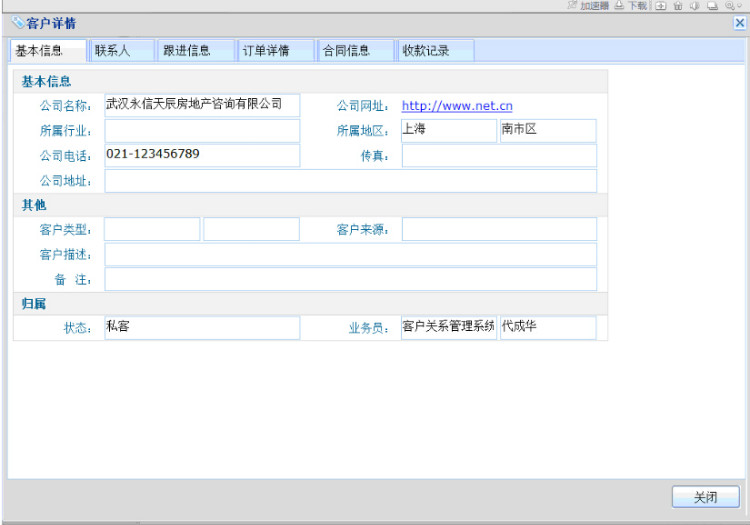
Task: Click the 备注 field
Action: (x=351, y=279)
